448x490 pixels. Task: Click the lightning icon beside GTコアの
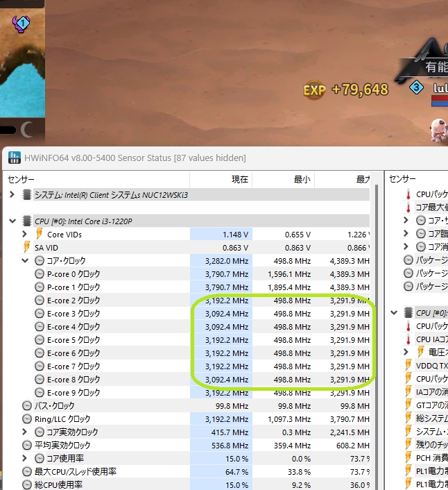point(408,405)
